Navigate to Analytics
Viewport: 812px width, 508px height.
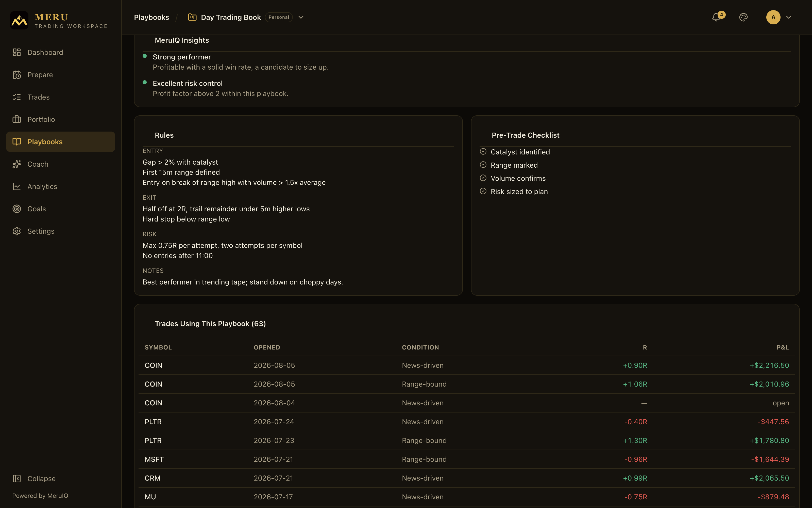coord(61,186)
